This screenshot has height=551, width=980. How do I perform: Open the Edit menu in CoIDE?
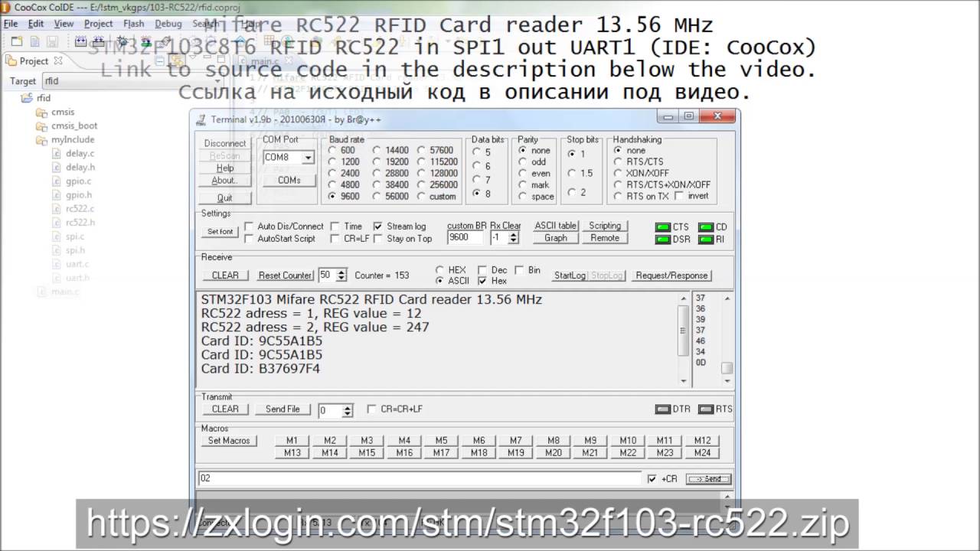point(36,24)
